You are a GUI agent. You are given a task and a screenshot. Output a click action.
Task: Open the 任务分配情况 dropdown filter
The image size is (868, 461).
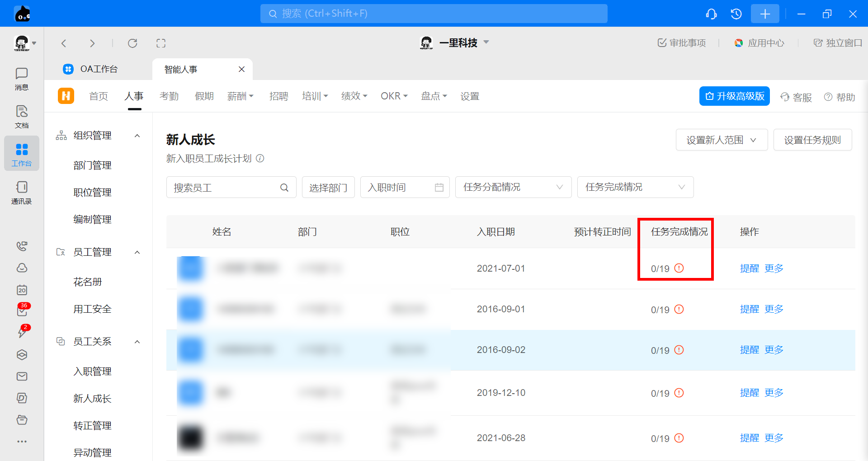coord(513,187)
